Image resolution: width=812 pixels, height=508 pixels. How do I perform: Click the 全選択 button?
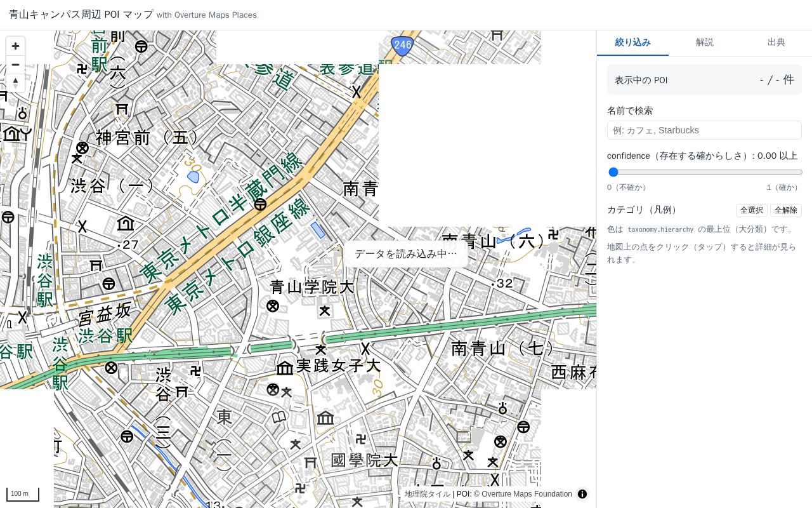[752, 210]
